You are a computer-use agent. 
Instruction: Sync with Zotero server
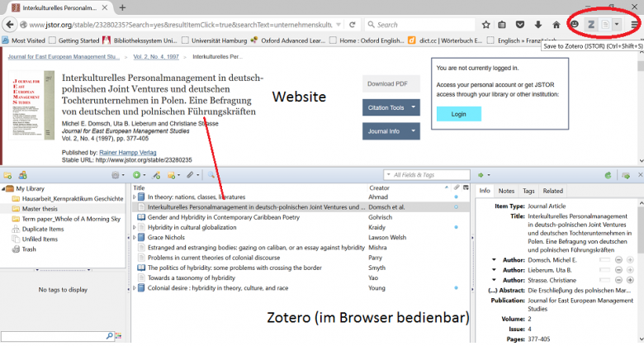[x=608, y=175]
